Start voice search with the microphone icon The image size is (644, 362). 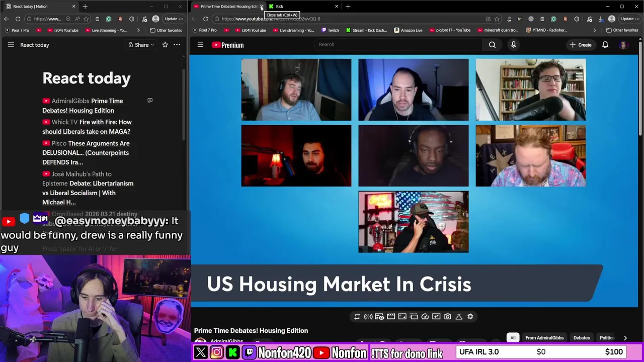click(x=513, y=45)
